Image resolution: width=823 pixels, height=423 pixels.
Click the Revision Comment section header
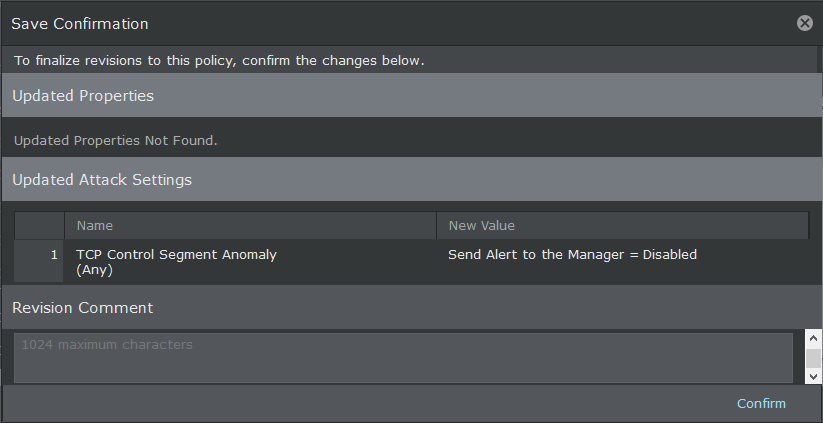coord(412,308)
